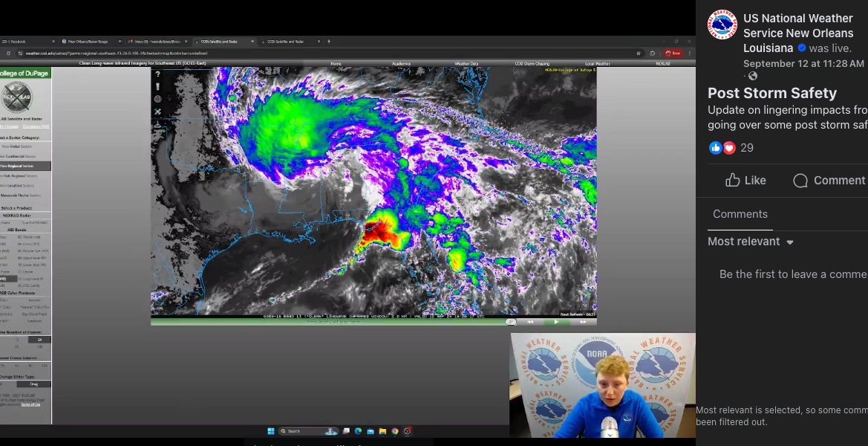This screenshot has height=446, width=868.
Task: Click the heart reaction icon under the post
Action: 728,147
